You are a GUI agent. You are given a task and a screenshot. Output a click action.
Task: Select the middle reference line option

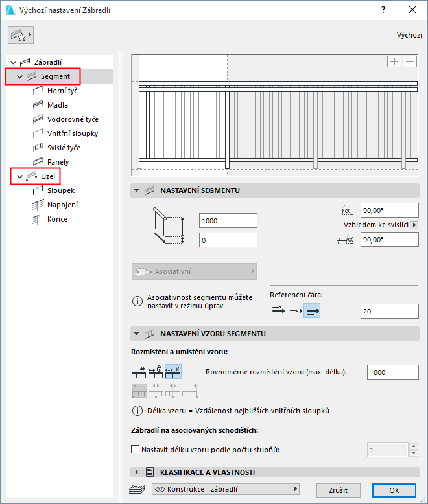[x=296, y=310]
